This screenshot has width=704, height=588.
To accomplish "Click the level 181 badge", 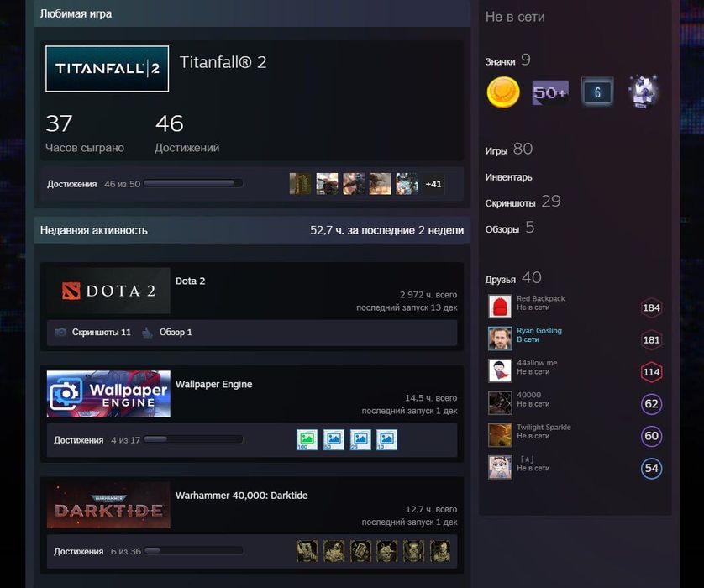I will click(x=651, y=340).
